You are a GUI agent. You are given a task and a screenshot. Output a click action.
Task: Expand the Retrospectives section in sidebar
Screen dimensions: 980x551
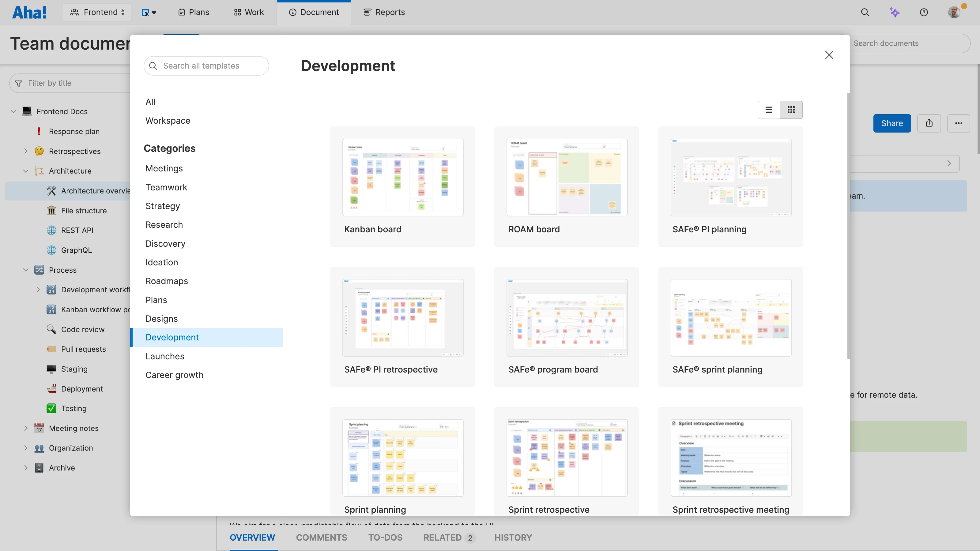[26, 151]
